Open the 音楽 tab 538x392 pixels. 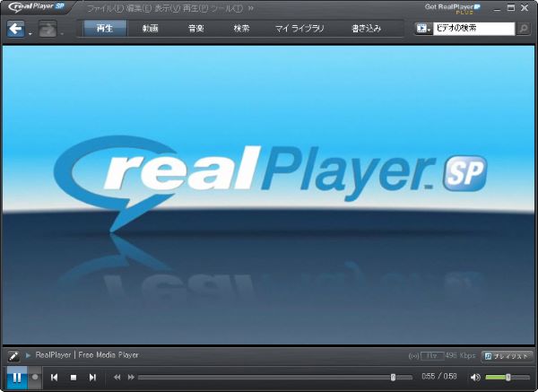click(x=195, y=28)
